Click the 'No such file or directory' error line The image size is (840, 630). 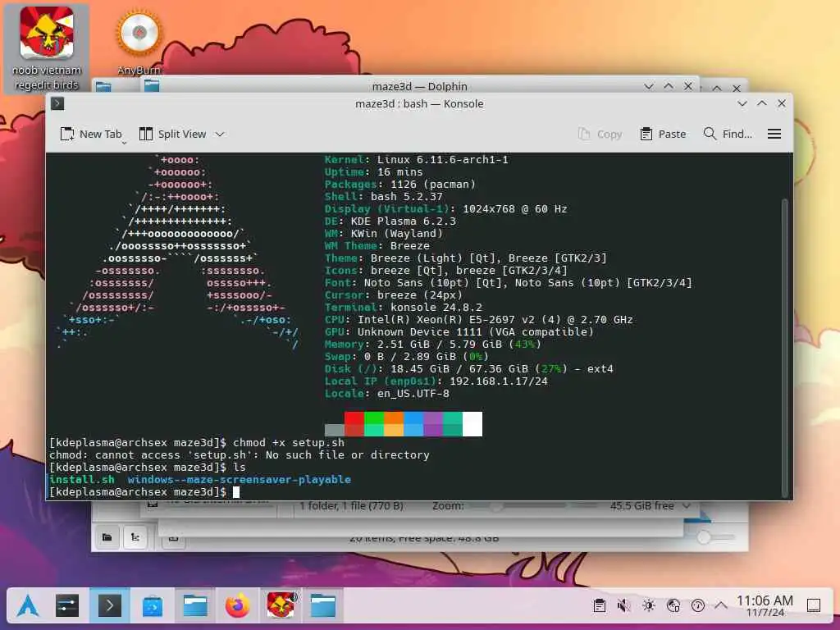click(240, 454)
